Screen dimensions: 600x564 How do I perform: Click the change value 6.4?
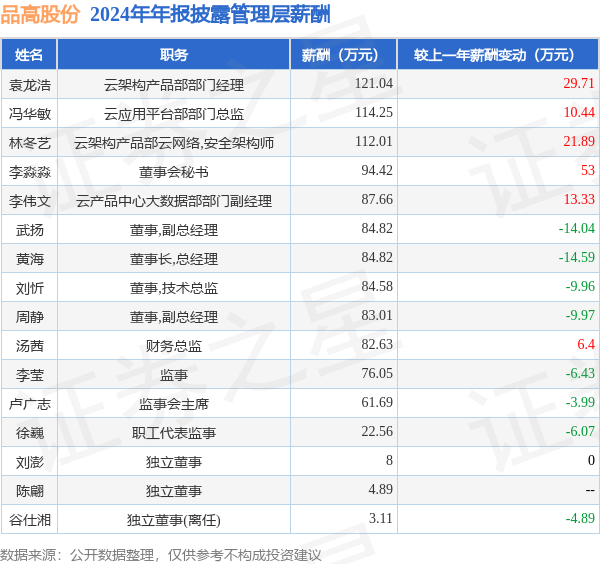tap(586, 345)
